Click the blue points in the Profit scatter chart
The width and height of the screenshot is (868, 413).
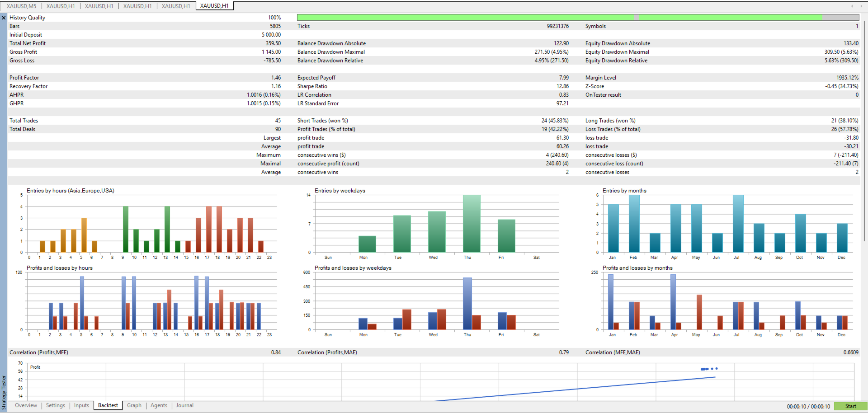click(x=709, y=369)
